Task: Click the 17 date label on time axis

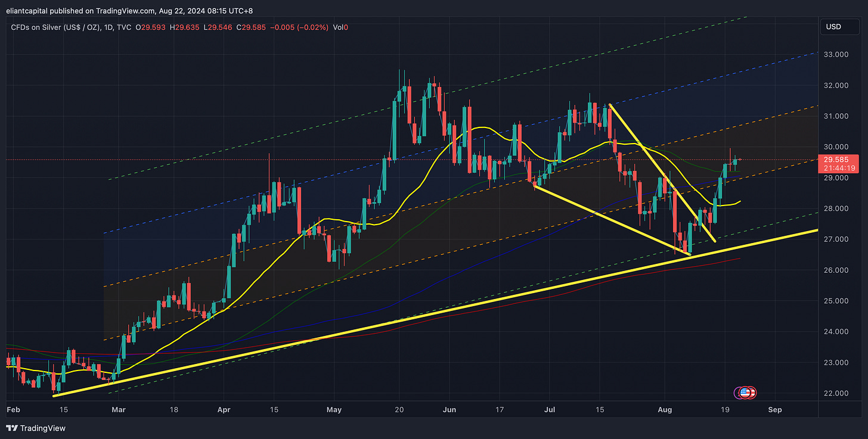Action: pyautogui.click(x=500, y=410)
